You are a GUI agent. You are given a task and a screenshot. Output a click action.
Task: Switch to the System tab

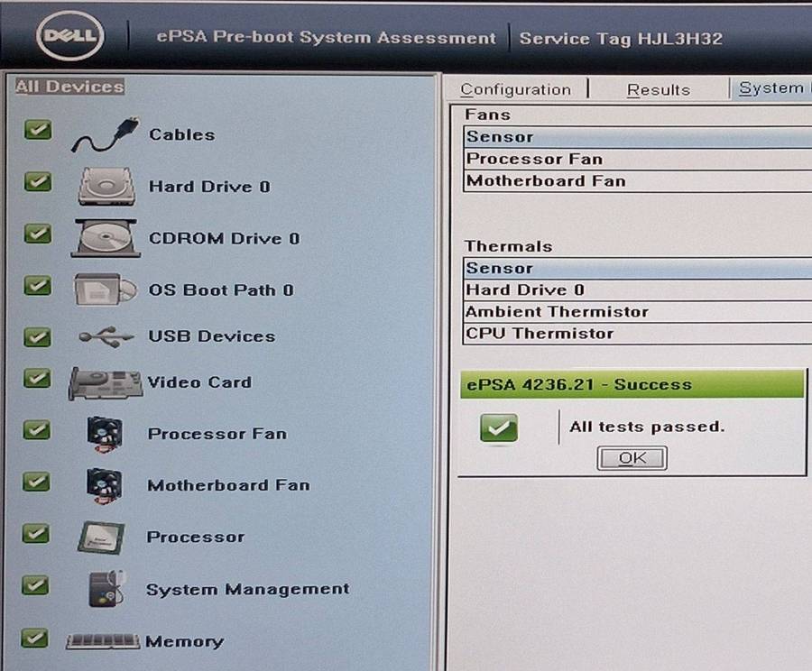pos(771,87)
